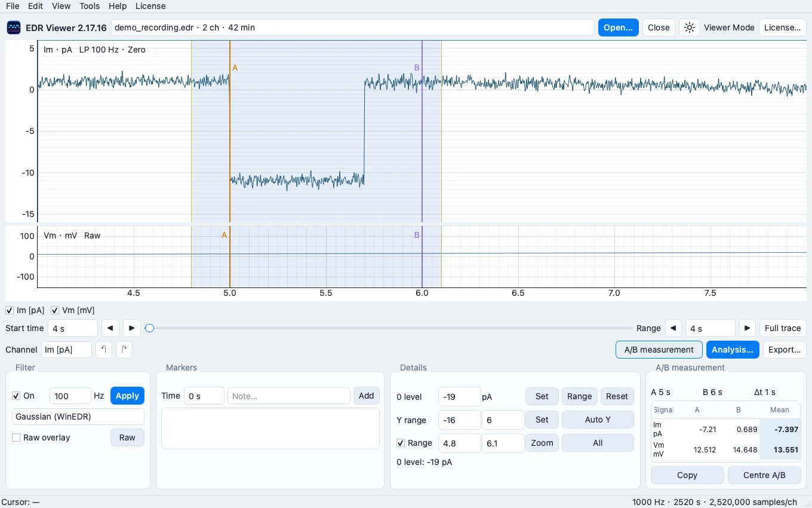Enable the Raw overlay checkbox
This screenshot has width=812, height=508.
pos(16,437)
